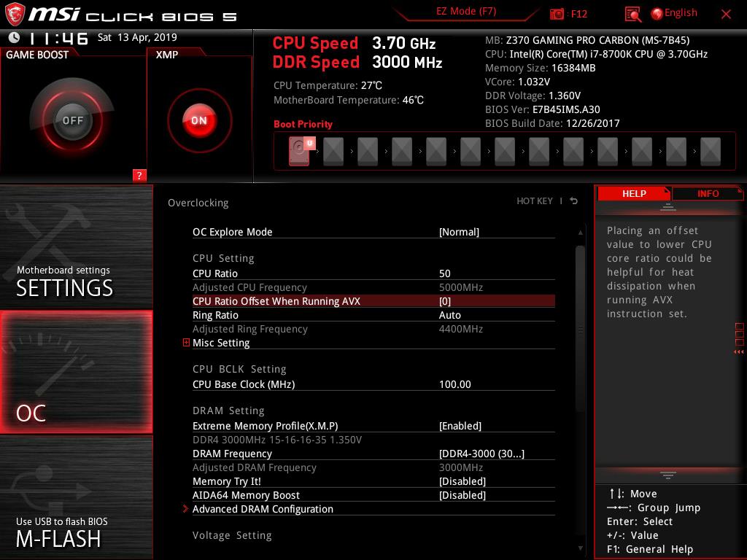This screenshot has height=560, width=747.
Task: Click the Overclocking page heading
Action: coord(198,203)
